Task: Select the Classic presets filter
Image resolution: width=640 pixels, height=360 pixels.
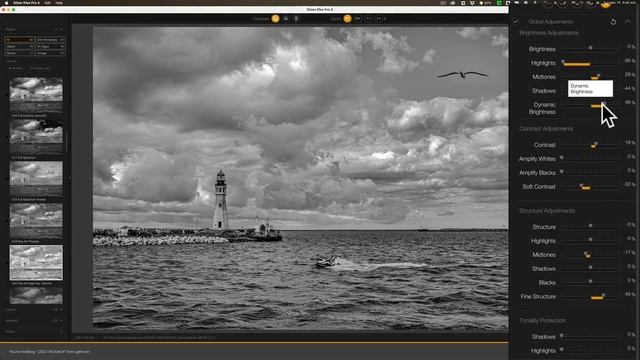Action: 19,47
